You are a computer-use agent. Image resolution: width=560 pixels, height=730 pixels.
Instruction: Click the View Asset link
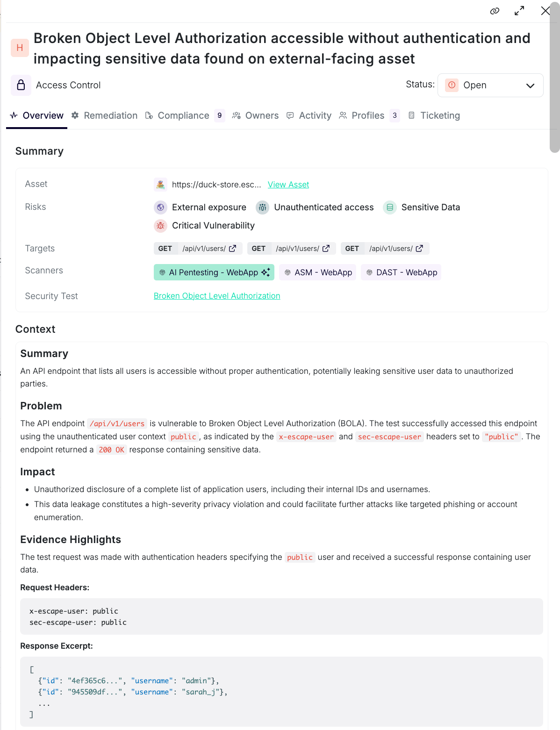288,185
